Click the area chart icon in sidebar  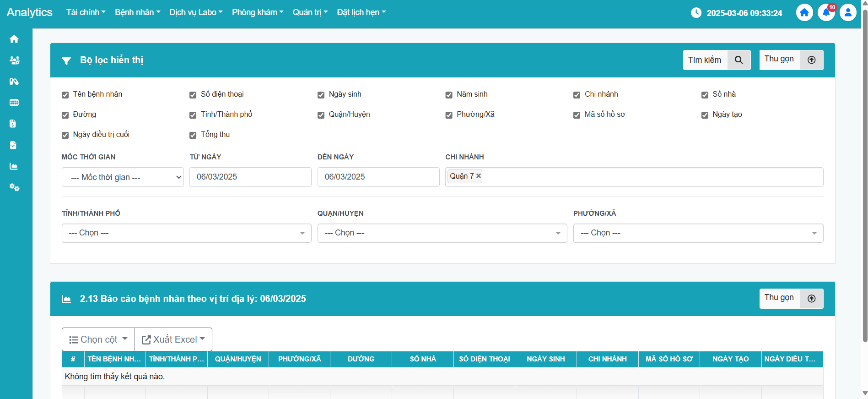pyautogui.click(x=14, y=166)
